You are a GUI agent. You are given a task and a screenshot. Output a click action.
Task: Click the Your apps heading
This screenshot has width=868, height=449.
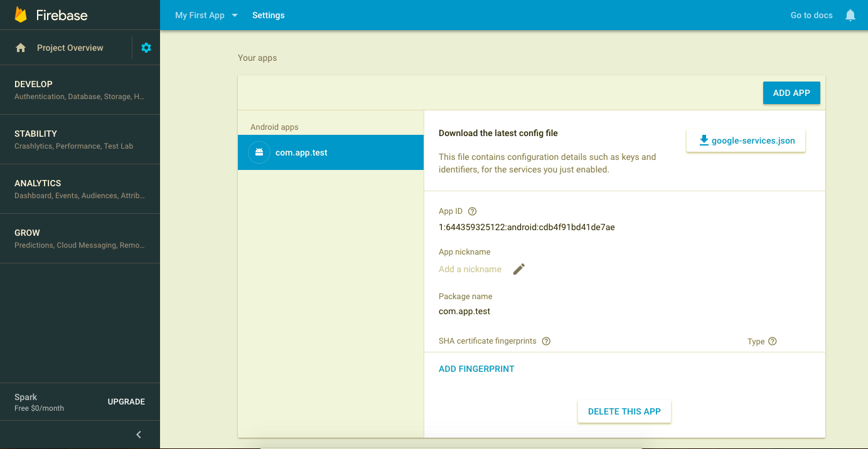click(257, 58)
